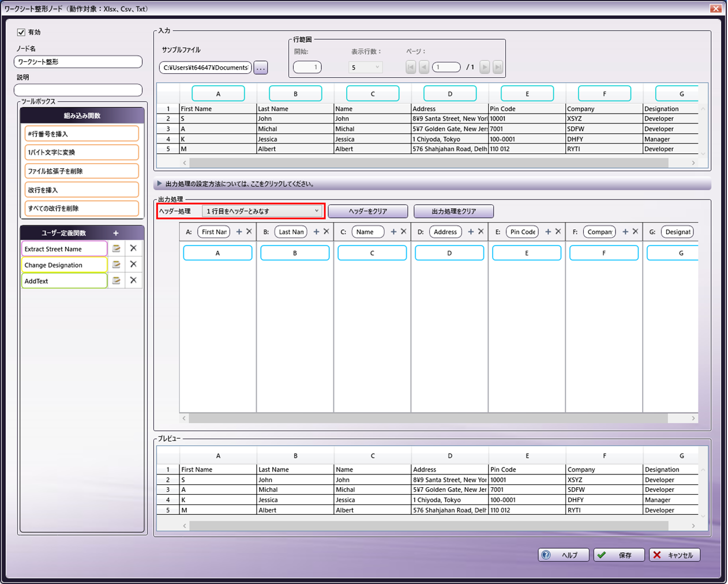Remove output column F
Screen dimensions: 728x584
click(636, 232)
